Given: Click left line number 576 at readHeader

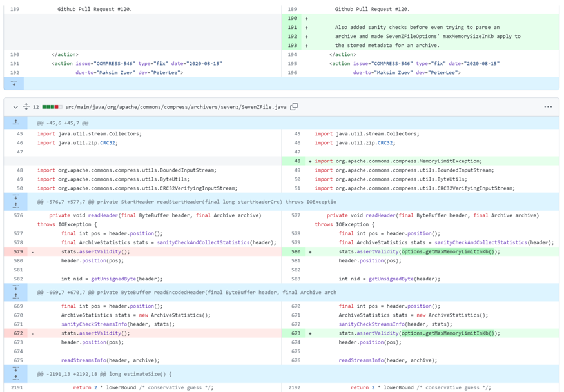Looking at the screenshot, I should click(x=18, y=215).
